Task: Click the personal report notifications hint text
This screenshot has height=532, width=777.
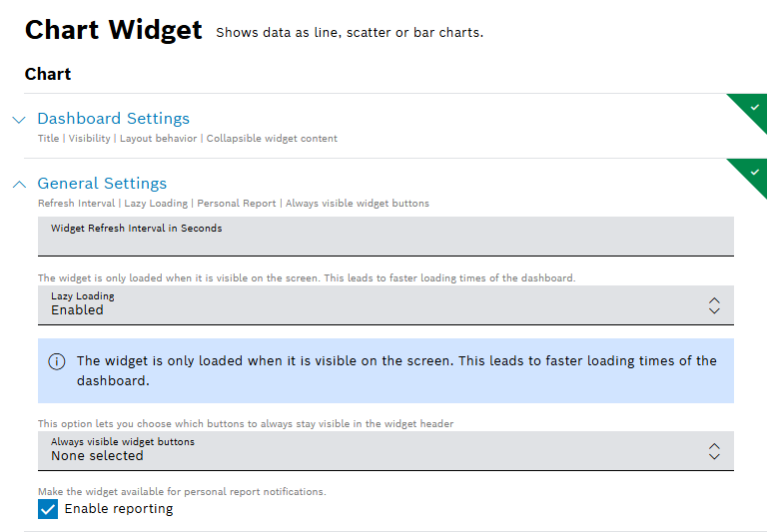Action: [182, 491]
